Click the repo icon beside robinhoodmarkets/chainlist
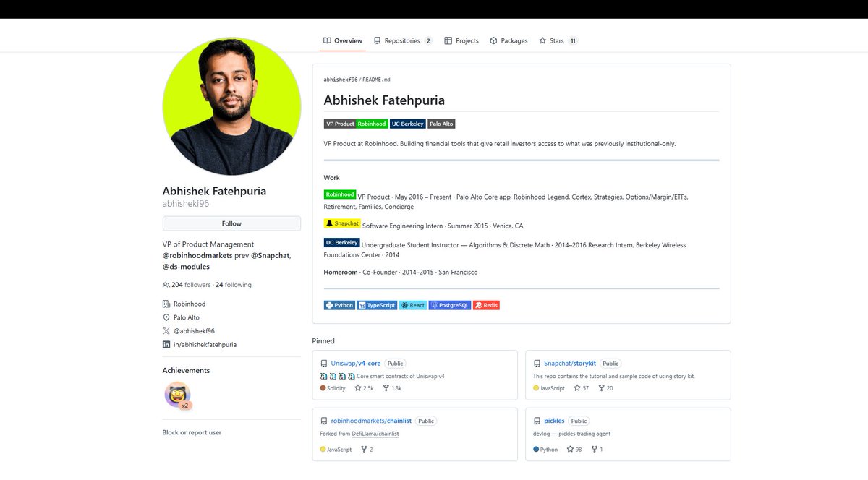 323,421
